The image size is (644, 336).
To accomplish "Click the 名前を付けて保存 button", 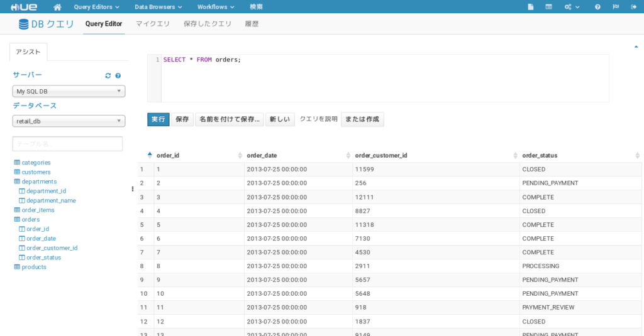I will point(229,119).
